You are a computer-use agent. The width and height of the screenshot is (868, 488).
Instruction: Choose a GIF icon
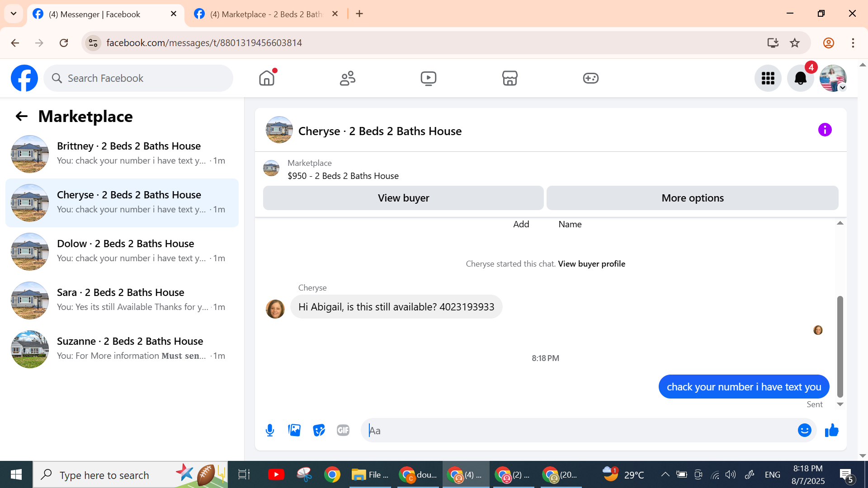coord(343,430)
